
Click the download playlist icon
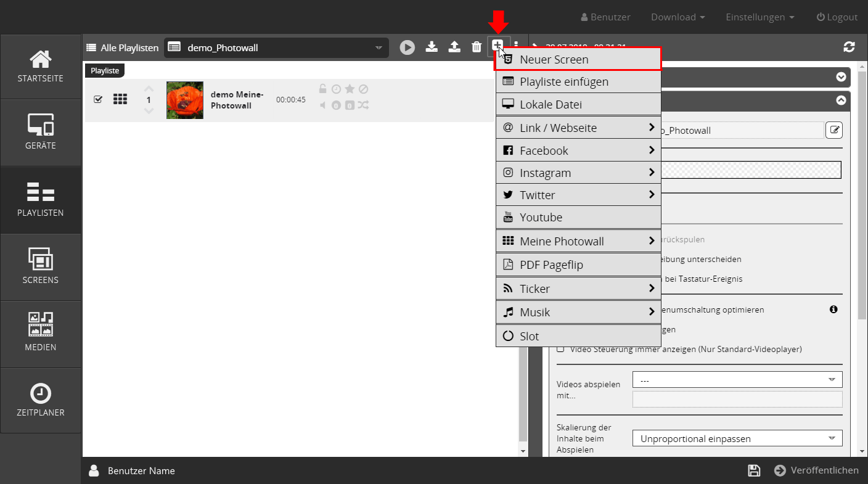(x=432, y=47)
